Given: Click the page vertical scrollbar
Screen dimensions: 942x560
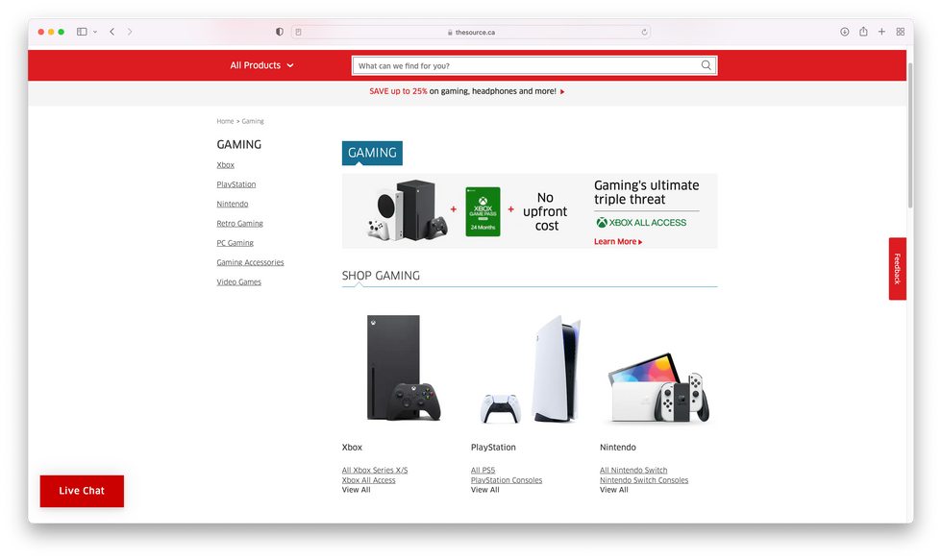Looking at the screenshot, I should tap(910, 135).
